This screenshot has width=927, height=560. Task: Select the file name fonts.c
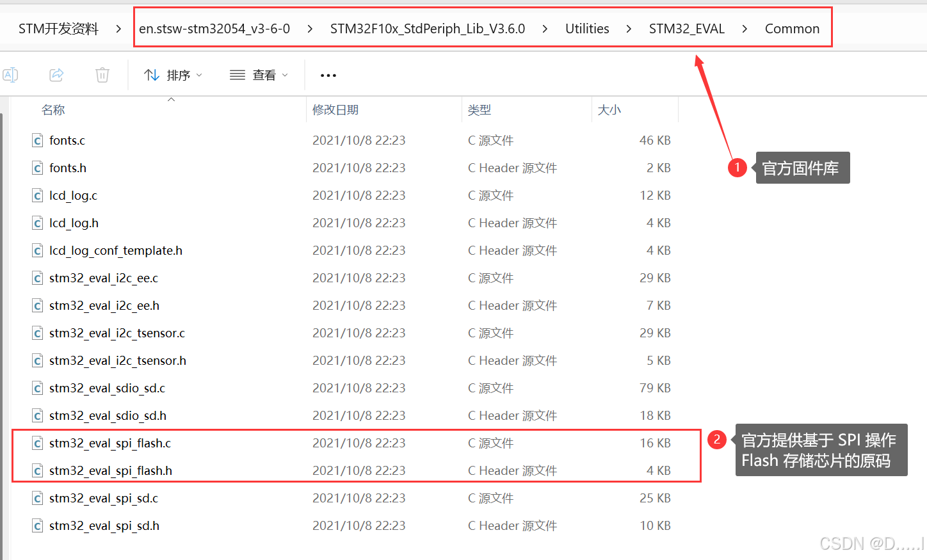coord(67,140)
